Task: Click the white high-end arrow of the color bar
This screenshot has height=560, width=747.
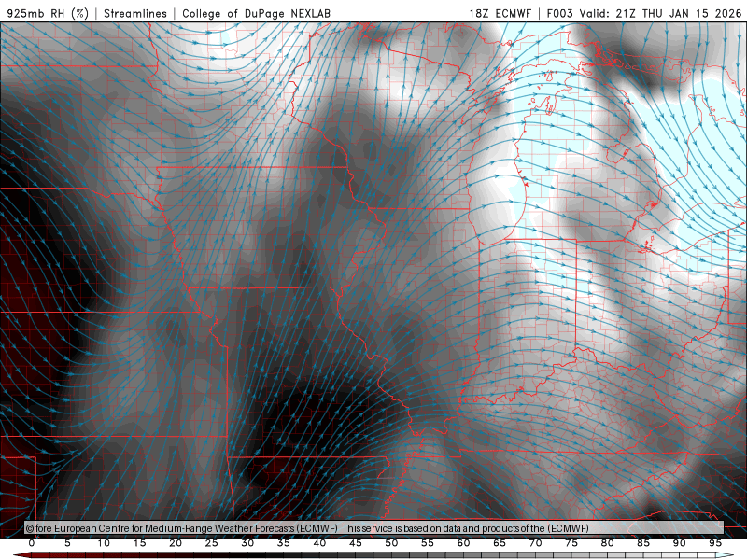Action: (x=725, y=555)
